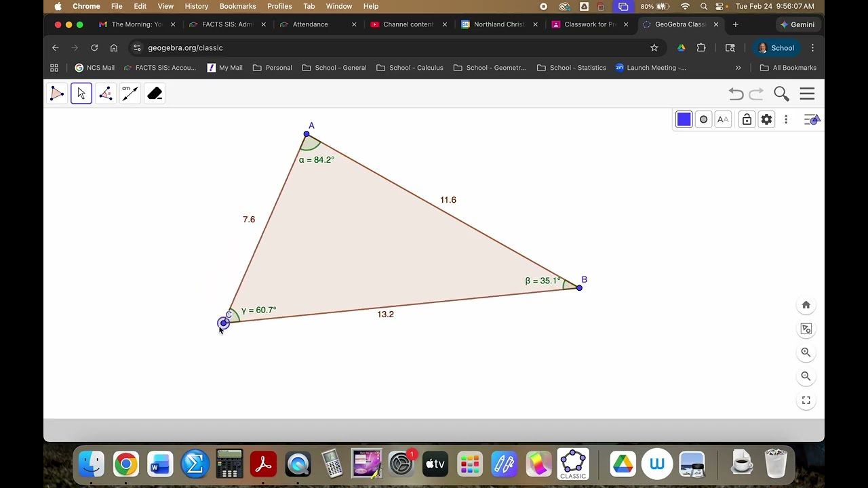868x488 pixels.
Task: Open object settings gear in style bar
Action: click(766, 119)
